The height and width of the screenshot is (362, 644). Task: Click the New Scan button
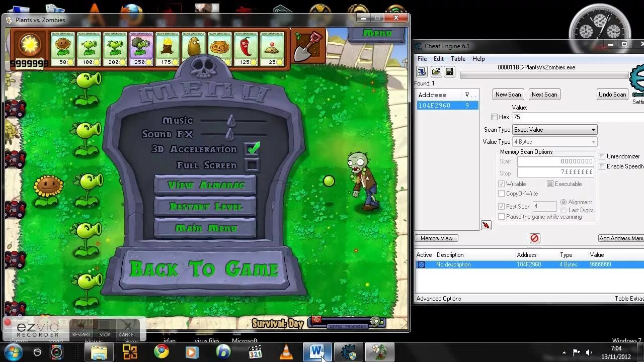click(x=508, y=95)
